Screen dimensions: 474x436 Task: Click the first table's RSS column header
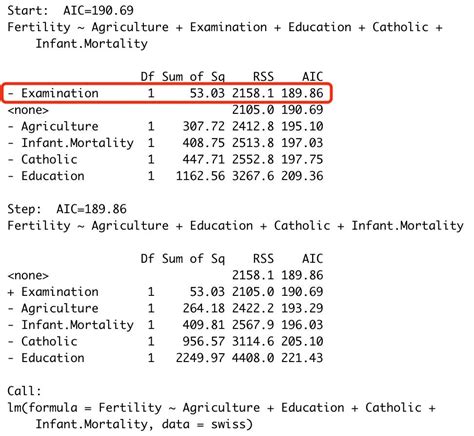coord(263,77)
